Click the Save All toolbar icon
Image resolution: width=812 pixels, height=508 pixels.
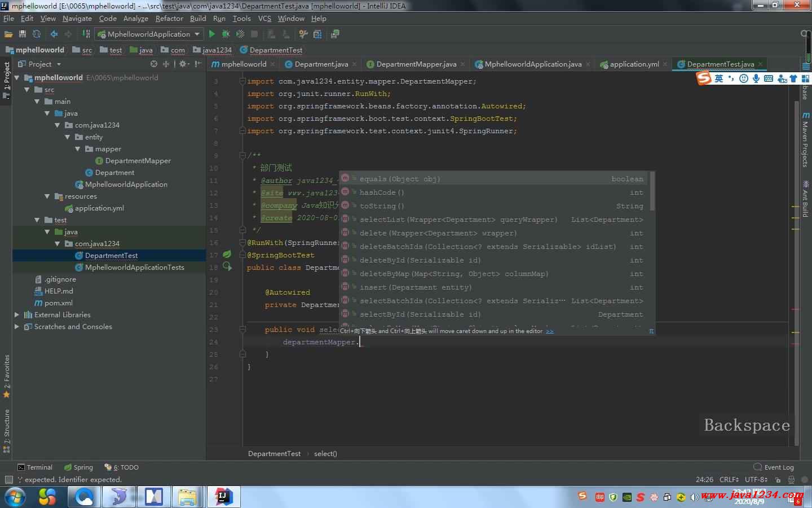pos(23,34)
